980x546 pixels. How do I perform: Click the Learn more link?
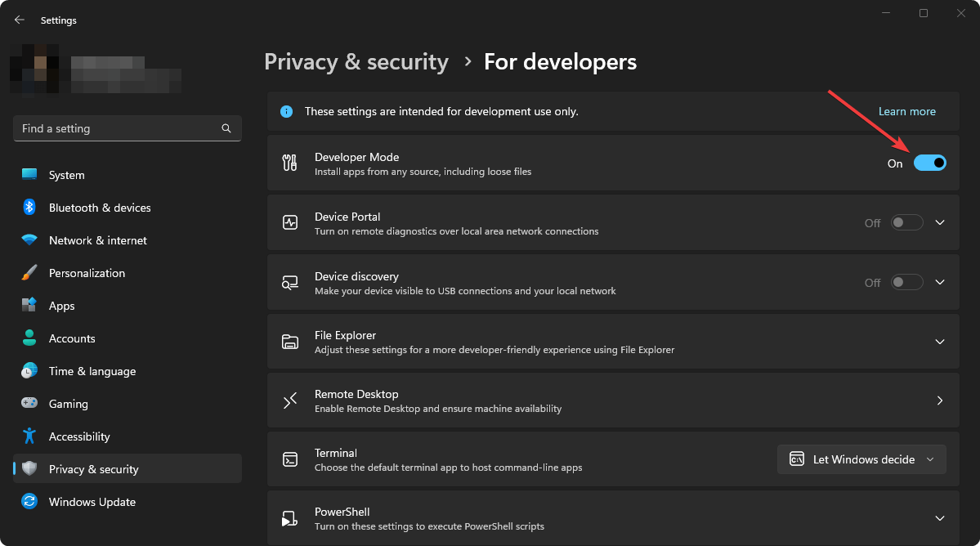click(x=906, y=111)
